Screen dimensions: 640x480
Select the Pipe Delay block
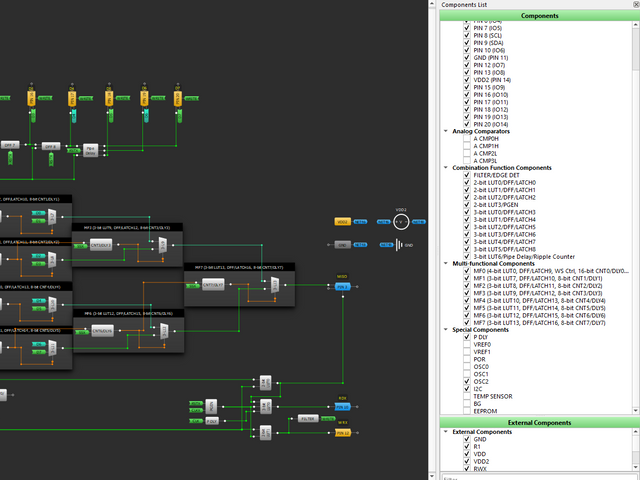click(x=91, y=150)
